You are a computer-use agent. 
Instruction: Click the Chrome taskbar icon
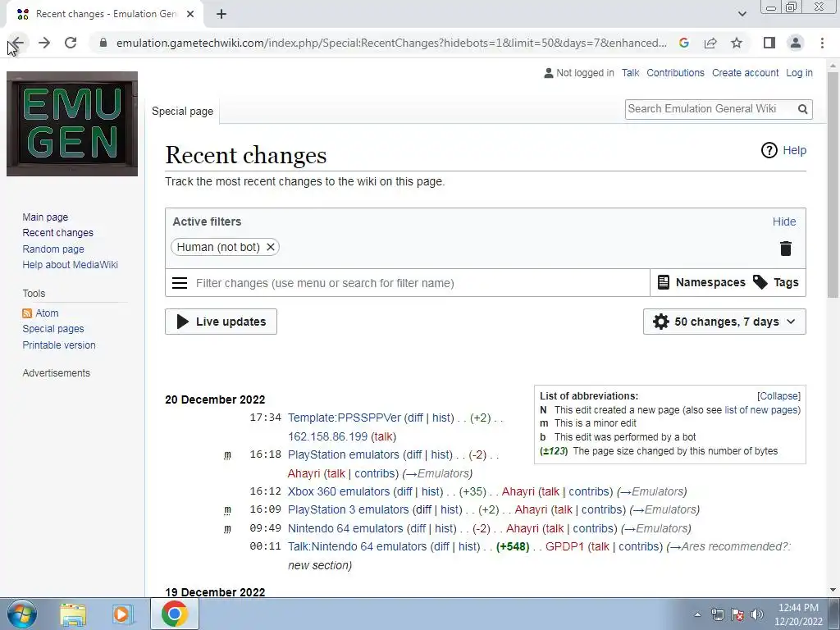[x=174, y=614]
